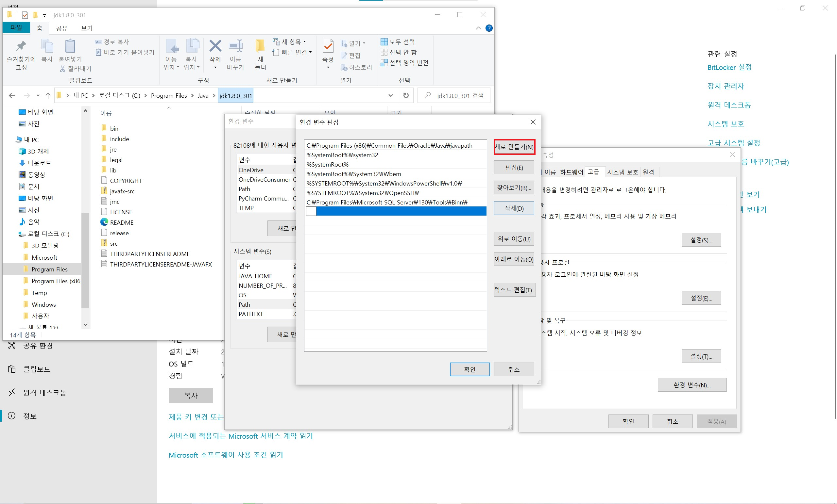837x504 pixels.
Task: Switch to the View (보기) ribbon tab
Action: pos(87,28)
